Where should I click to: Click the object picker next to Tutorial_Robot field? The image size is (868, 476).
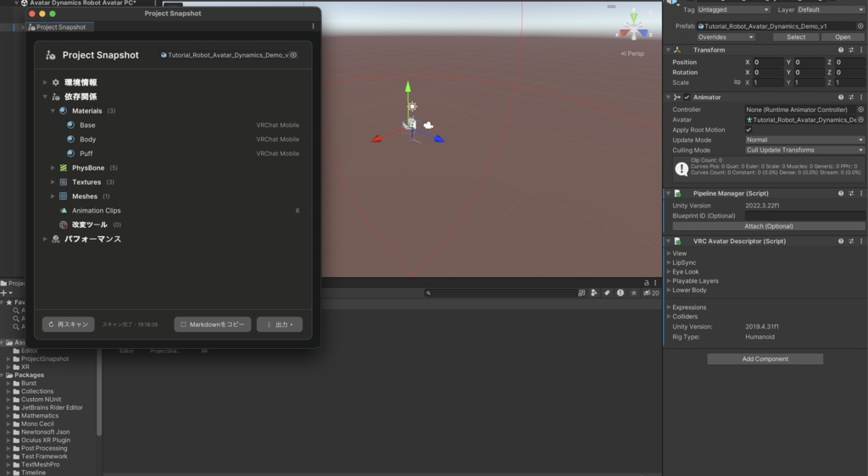point(293,55)
